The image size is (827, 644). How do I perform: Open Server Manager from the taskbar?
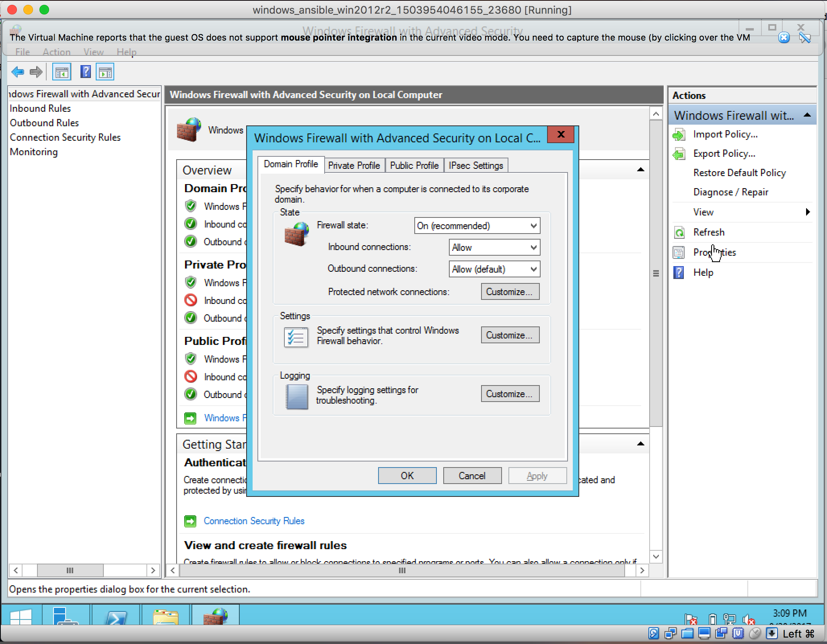[x=66, y=615]
